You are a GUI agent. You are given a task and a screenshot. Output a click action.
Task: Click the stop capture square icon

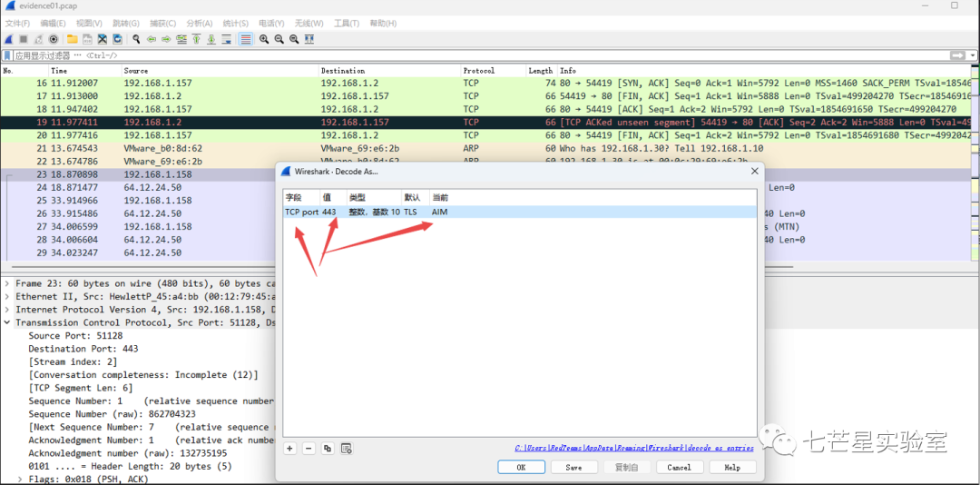coord(23,39)
